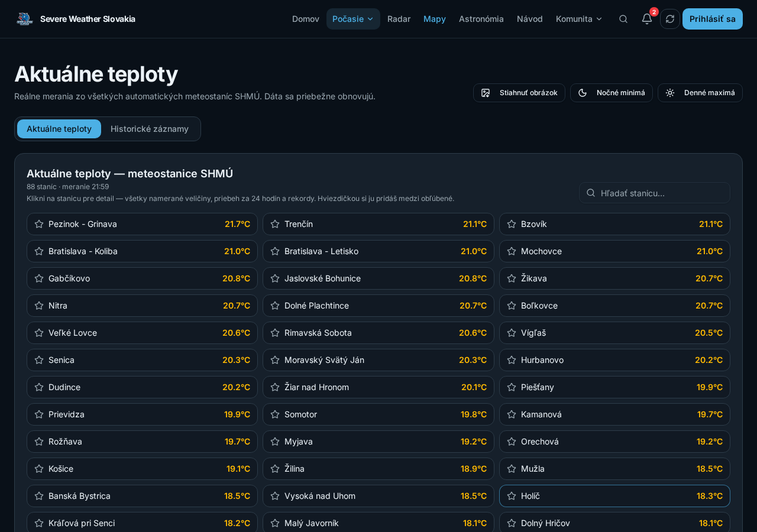
Task: Focus the Hľadať stanicu search field
Action: click(655, 193)
